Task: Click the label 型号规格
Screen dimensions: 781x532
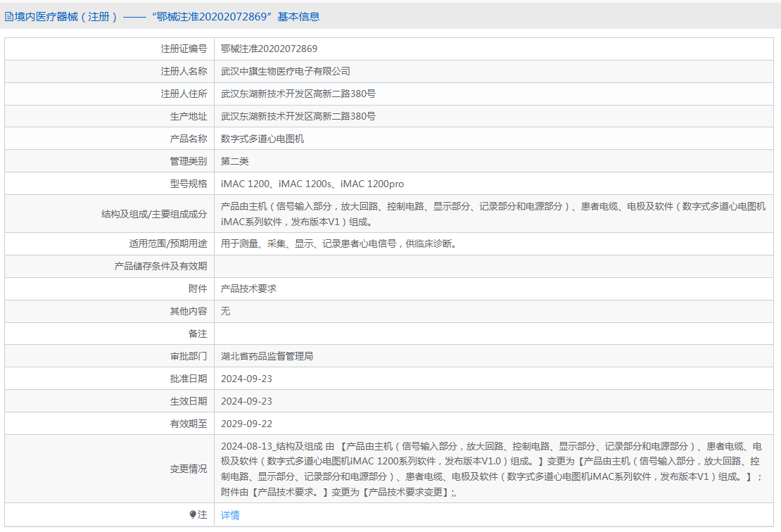Action: (x=189, y=184)
